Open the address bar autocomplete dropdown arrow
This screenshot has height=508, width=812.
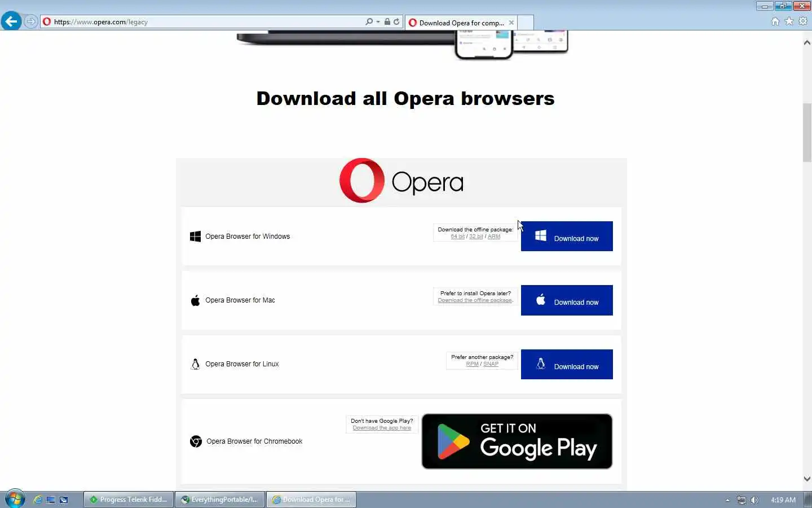378,21
